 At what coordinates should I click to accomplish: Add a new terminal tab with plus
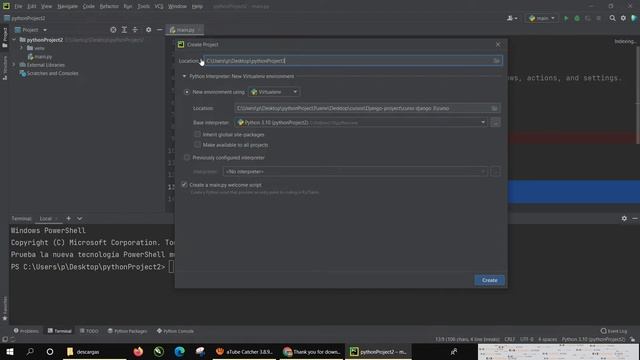pos(69,219)
